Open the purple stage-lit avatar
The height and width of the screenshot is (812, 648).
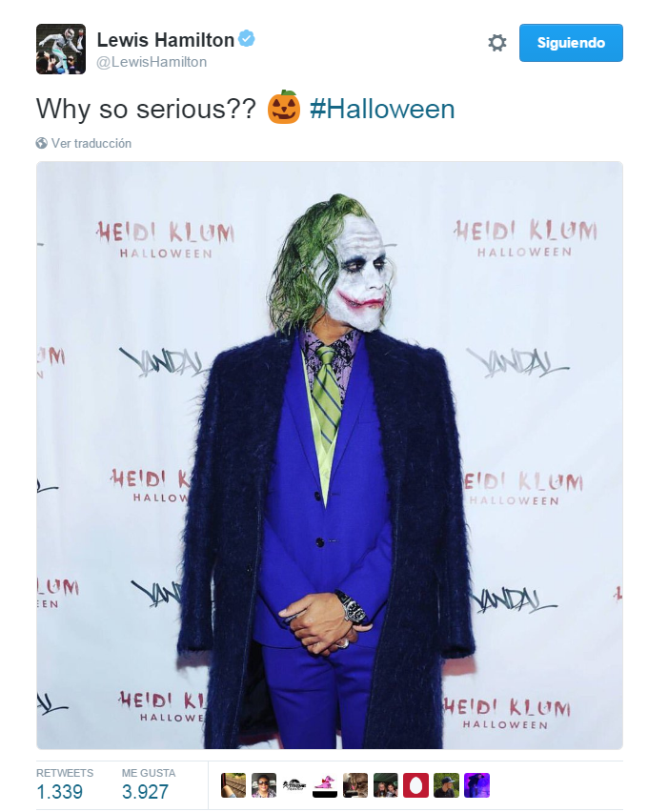(477, 785)
